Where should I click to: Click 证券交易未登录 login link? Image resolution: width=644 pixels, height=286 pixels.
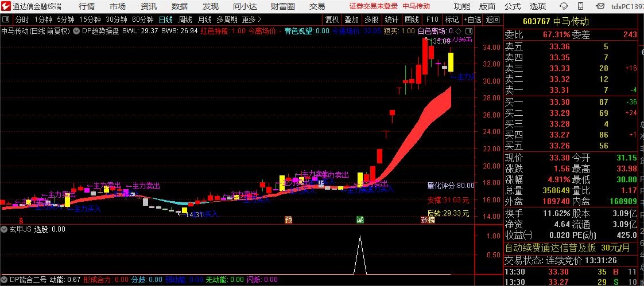click(374, 6)
